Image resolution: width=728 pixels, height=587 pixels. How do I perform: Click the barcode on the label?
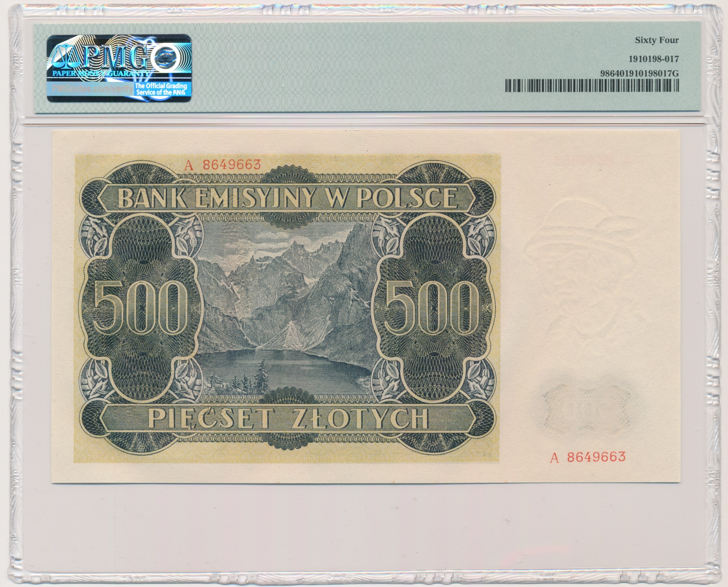(x=592, y=86)
